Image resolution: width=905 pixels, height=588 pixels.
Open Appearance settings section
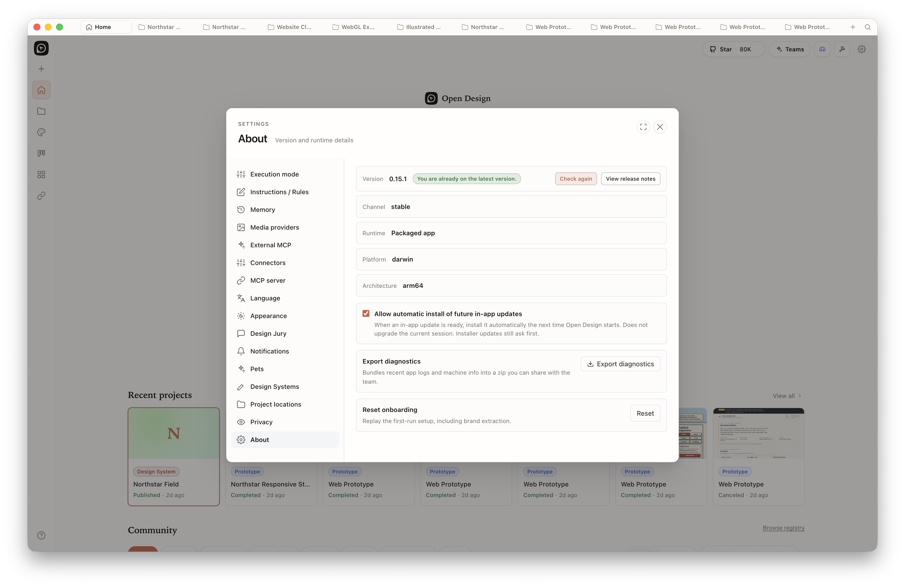pyautogui.click(x=285, y=316)
